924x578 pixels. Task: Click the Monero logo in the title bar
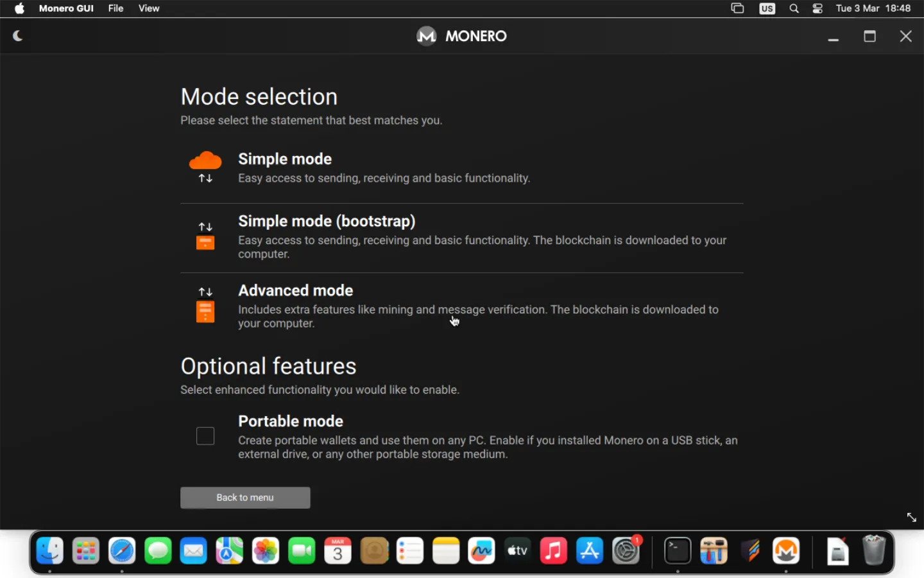tap(426, 36)
